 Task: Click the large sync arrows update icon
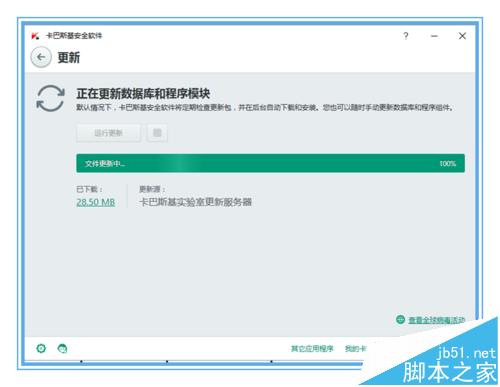pos(50,98)
